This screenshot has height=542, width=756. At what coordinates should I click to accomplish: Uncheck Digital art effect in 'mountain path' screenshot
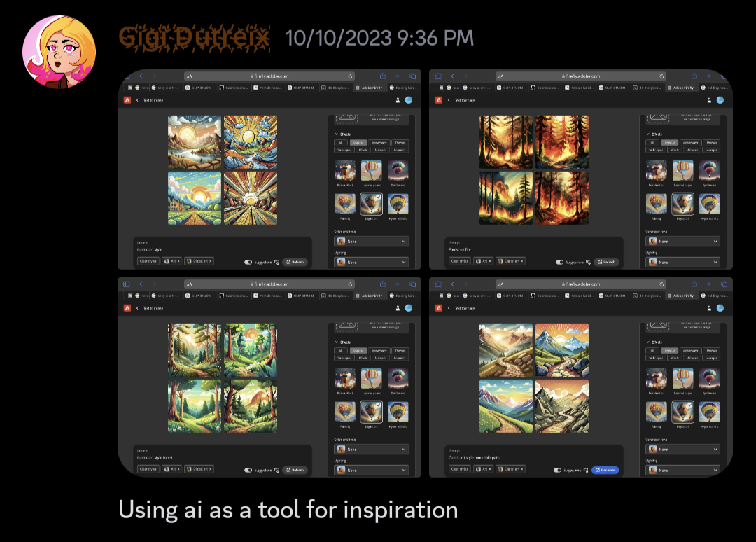point(682,411)
